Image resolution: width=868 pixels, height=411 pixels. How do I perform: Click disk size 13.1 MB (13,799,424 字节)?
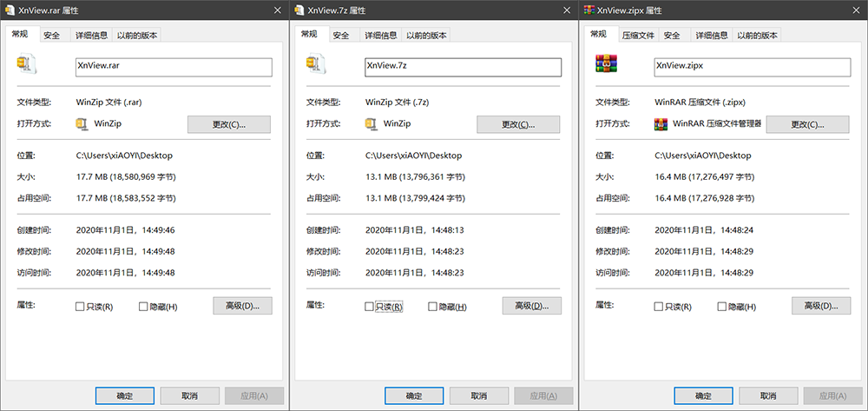[415, 198]
